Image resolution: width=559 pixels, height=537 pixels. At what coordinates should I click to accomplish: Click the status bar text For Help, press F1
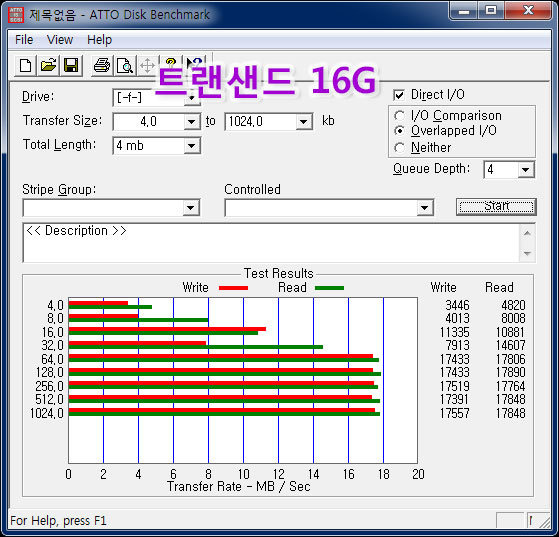(x=58, y=521)
